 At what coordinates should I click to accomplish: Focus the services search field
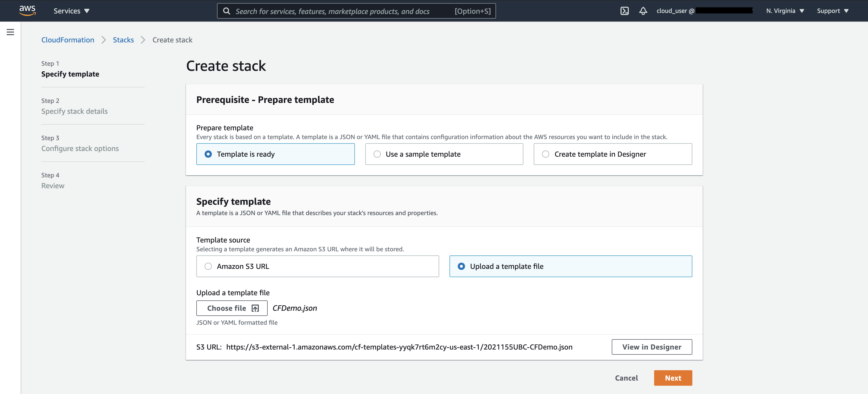(356, 11)
